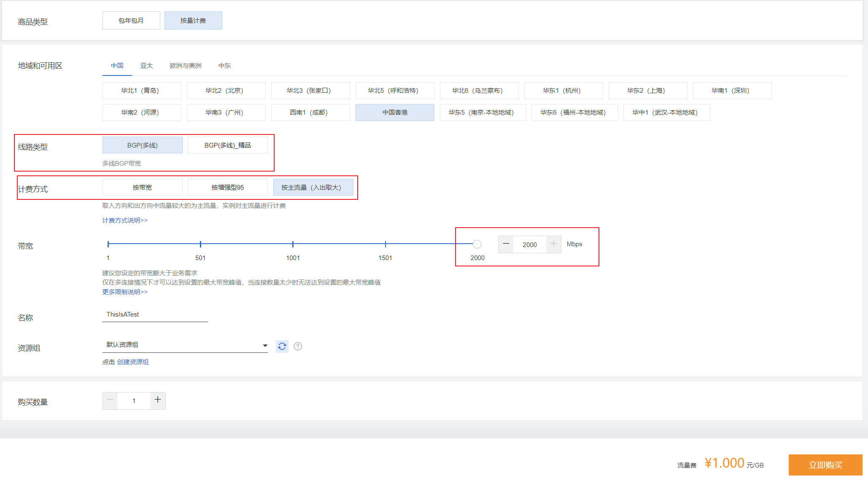Select region 西南1（成都）
The image size is (868, 489).
(310, 113)
